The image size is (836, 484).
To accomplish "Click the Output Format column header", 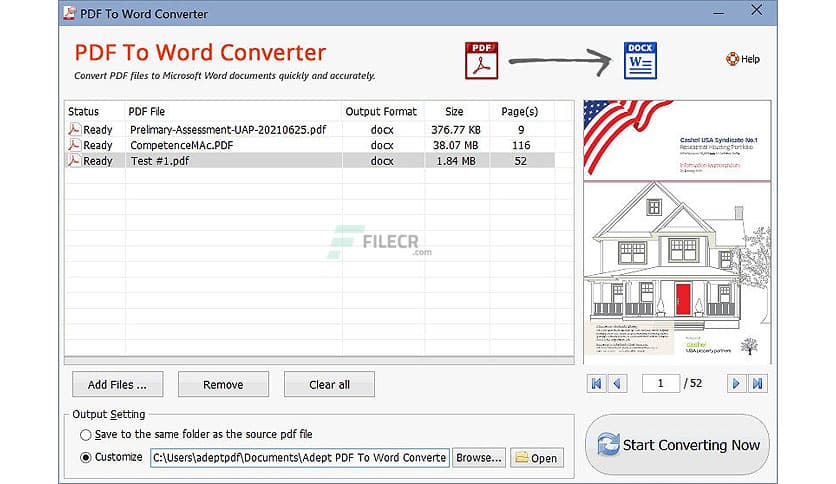I will [x=381, y=111].
